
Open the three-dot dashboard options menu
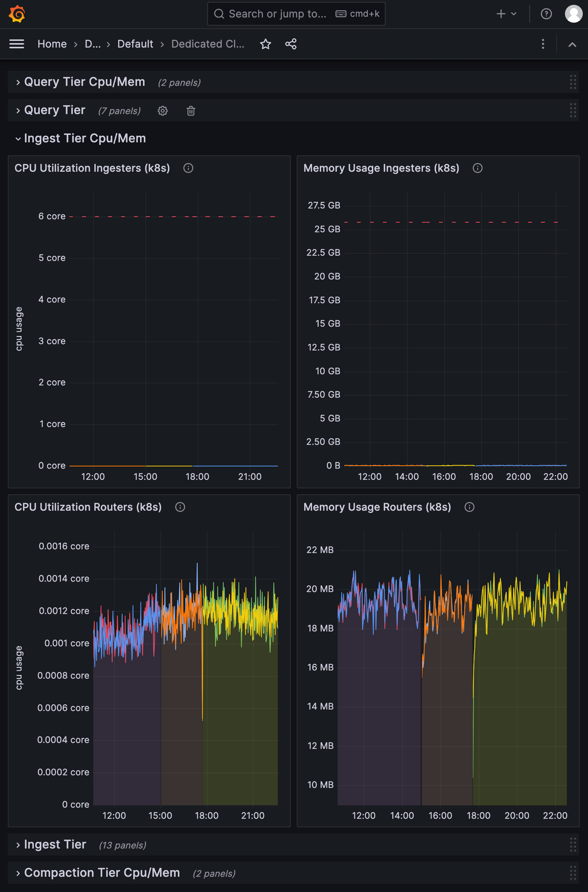click(x=543, y=44)
